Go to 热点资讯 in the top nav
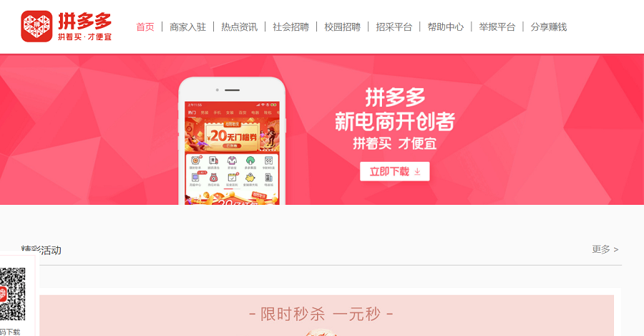This screenshot has width=644, height=336. (x=240, y=27)
